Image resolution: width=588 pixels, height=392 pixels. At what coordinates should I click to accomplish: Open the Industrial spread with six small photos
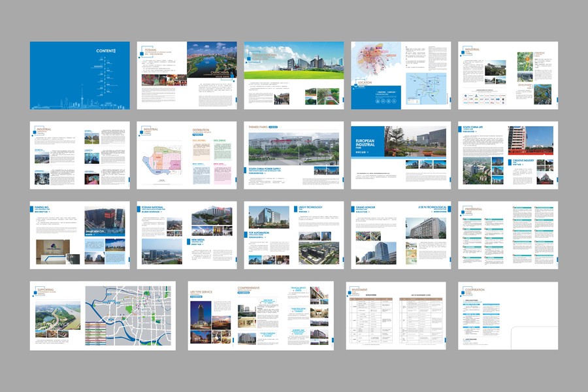80,155
